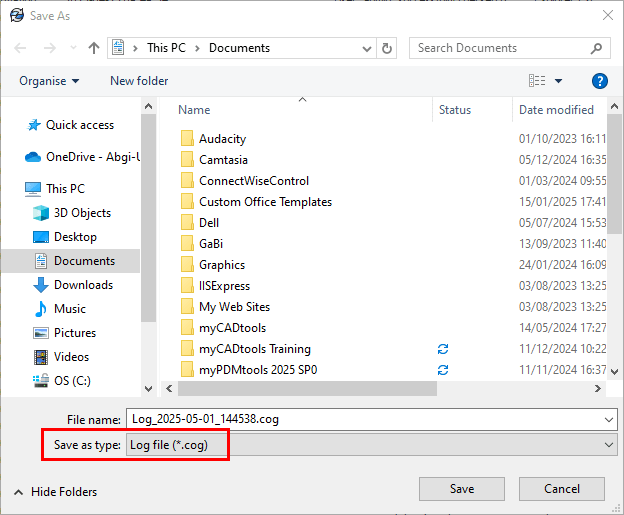Image resolution: width=624 pixels, height=515 pixels.
Task: Click file list scroll left arrow
Action: [169, 388]
